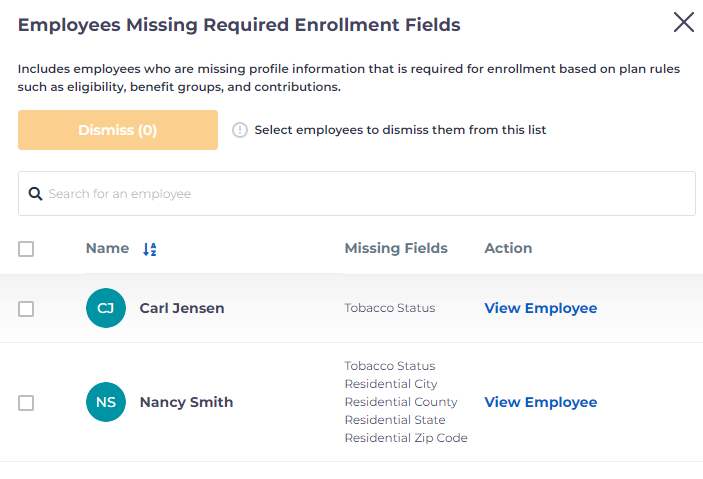Screen dimensions: 703x479
Task: Click the Nancy Smith employee name
Action: (x=186, y=402)
